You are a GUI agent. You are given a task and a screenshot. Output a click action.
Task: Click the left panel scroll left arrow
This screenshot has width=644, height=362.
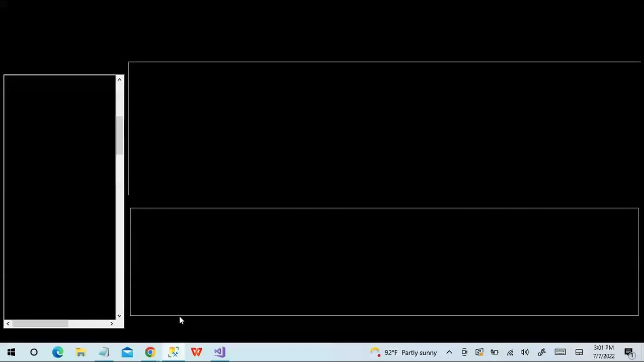[8, 324]
